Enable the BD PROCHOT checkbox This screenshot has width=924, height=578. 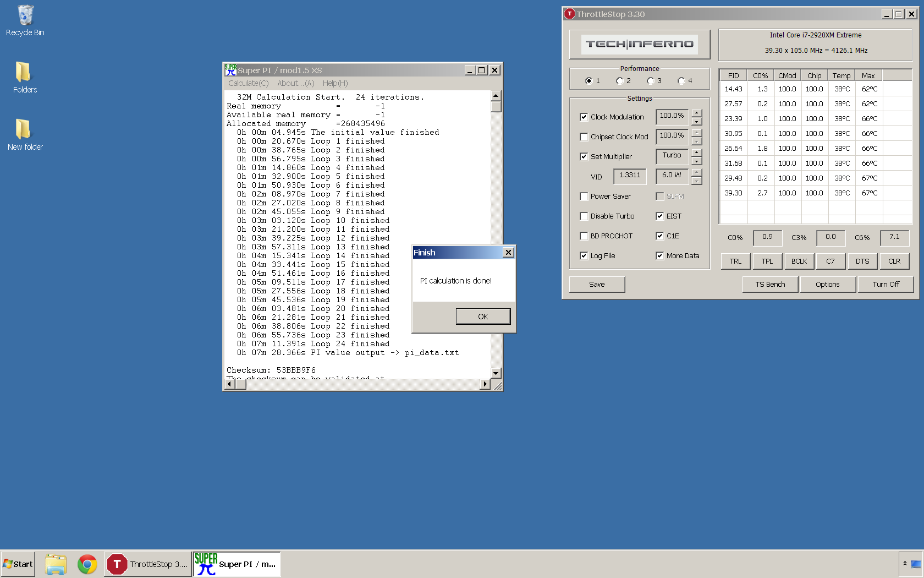click(584, 236)
